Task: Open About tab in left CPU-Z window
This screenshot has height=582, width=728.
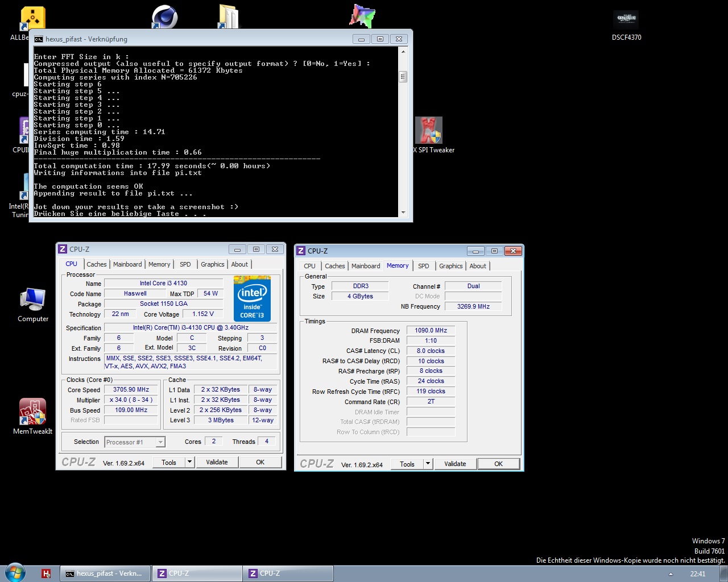Action: (239, 264)
